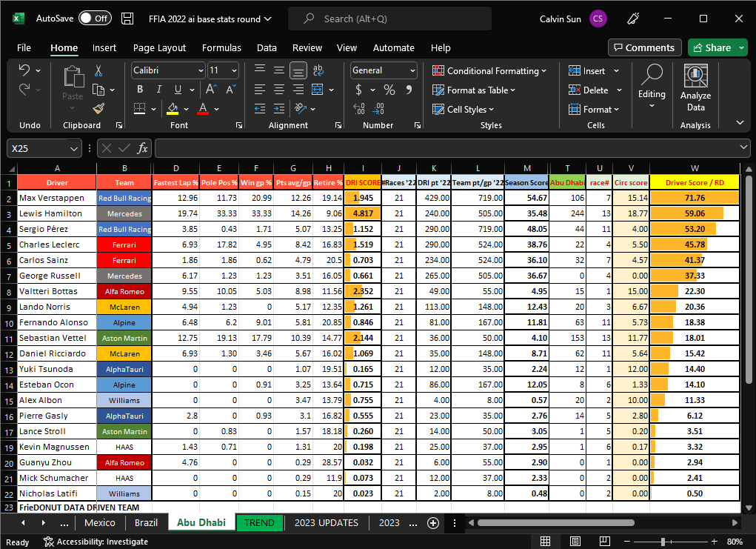The image size is (756, 549).
Task: Toggle Bold formatting
Action: [140, 89]
